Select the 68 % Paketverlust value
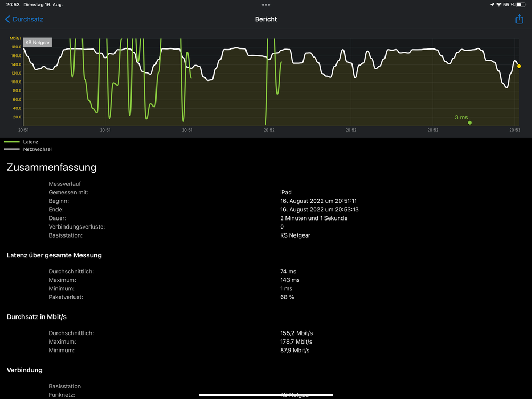Screen dimensions: 532x399 [x=287, y=297]
